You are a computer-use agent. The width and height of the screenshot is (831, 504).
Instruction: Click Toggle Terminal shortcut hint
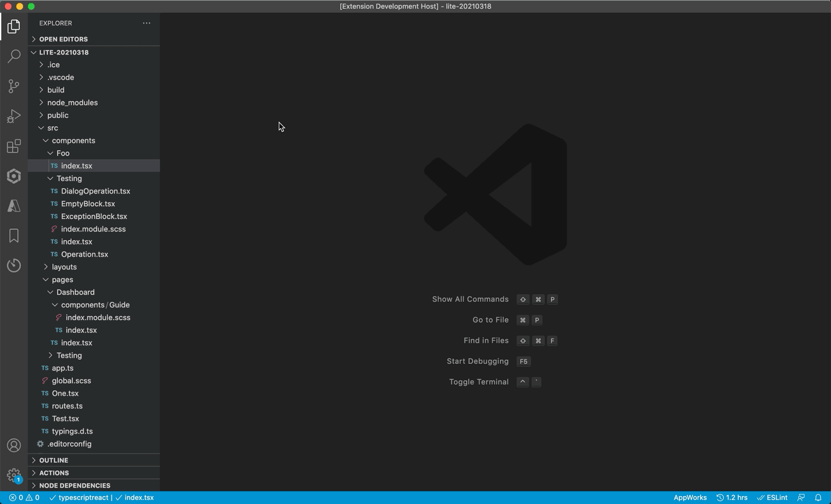(495, 382)
